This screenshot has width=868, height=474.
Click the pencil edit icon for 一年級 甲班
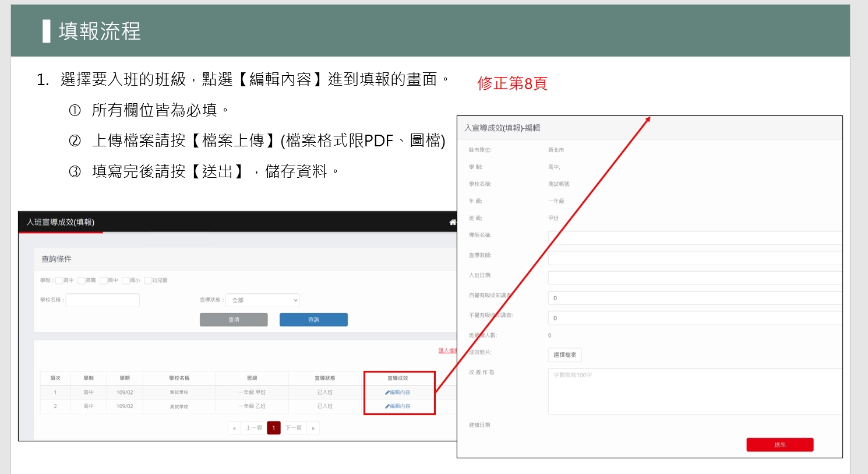[x=387, y=392]
